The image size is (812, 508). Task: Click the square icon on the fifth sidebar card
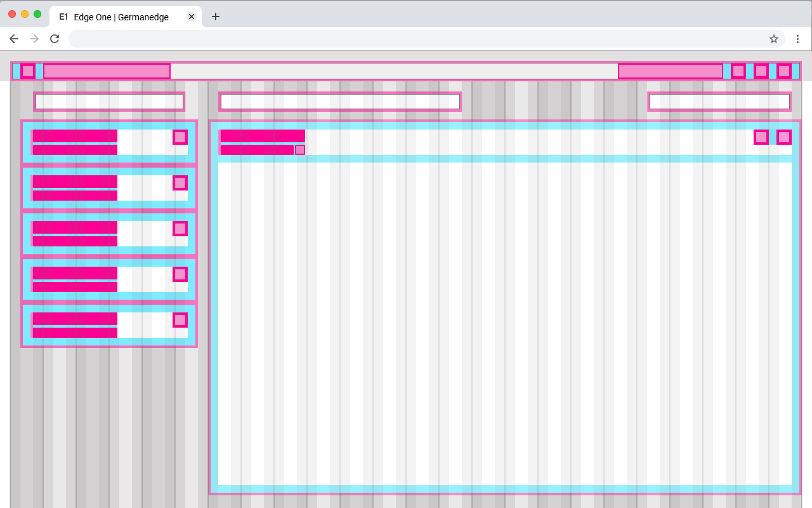point(180,320)
